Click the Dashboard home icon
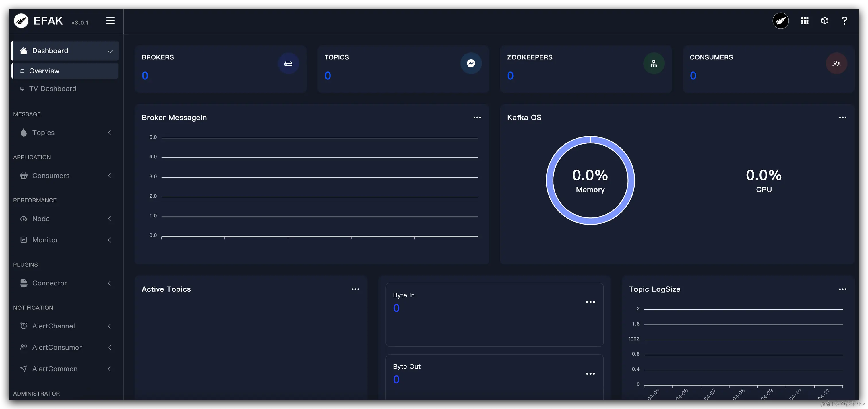The width and height of the screenshot is (868, 409). (x=24, y=51)
